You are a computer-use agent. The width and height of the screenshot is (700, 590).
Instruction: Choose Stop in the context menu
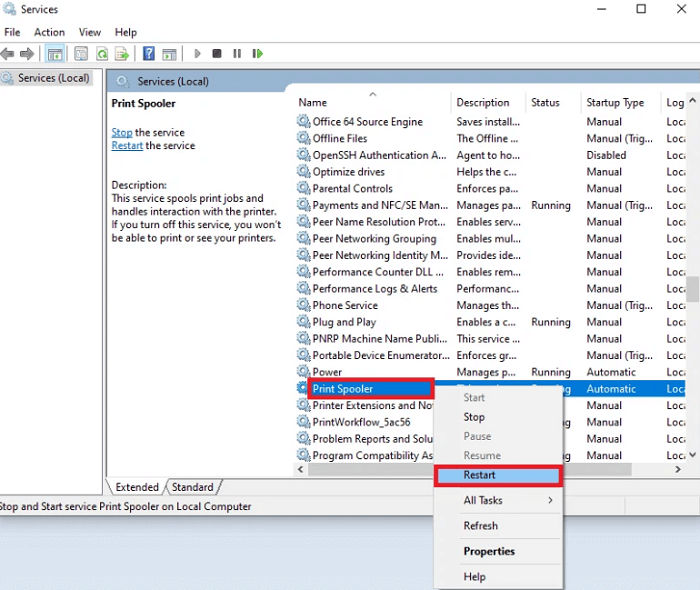pos(498,417)
